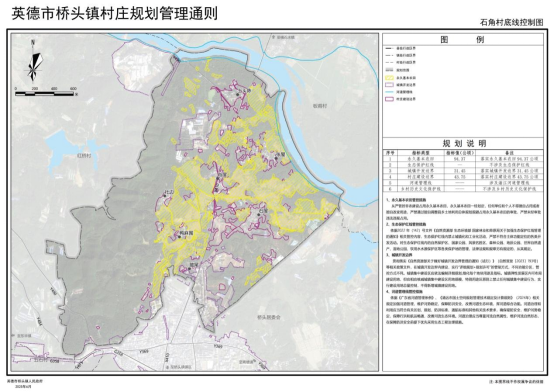Screen dimensions: 554x392
Task: Click the map scale bar
Action: click(45, 94)
